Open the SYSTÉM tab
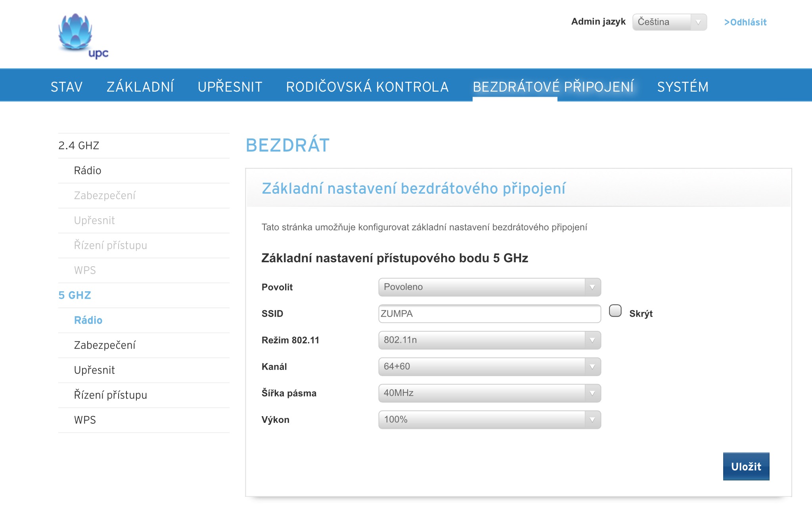Image resolution: width=812 pixels, height=509 pixels. tap(683, 86)
